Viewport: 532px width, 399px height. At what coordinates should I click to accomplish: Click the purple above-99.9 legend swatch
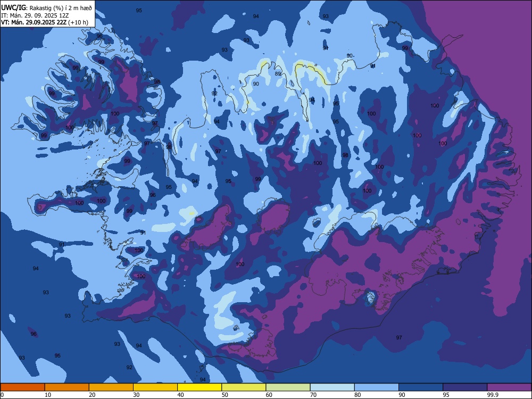509,387
